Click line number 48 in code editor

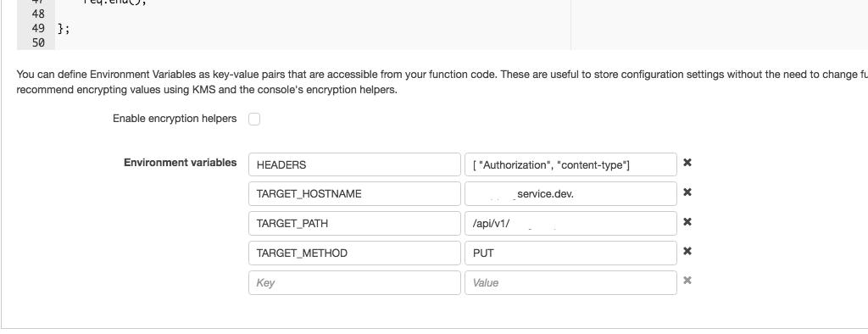pyautogui.click(x=38, y=14)
